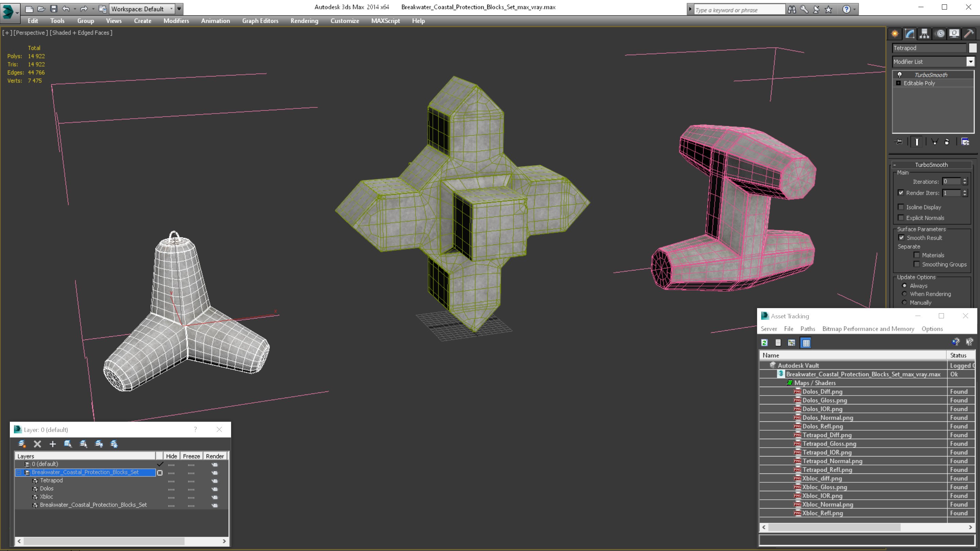The height and width of the screenshot is (551, 980).
Task: Open the Rendering menu
Action: [304, 21]
